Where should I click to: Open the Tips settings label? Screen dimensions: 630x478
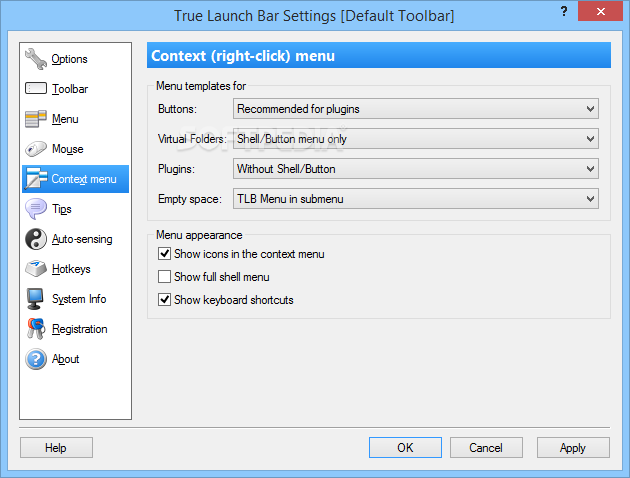point(61,209)
